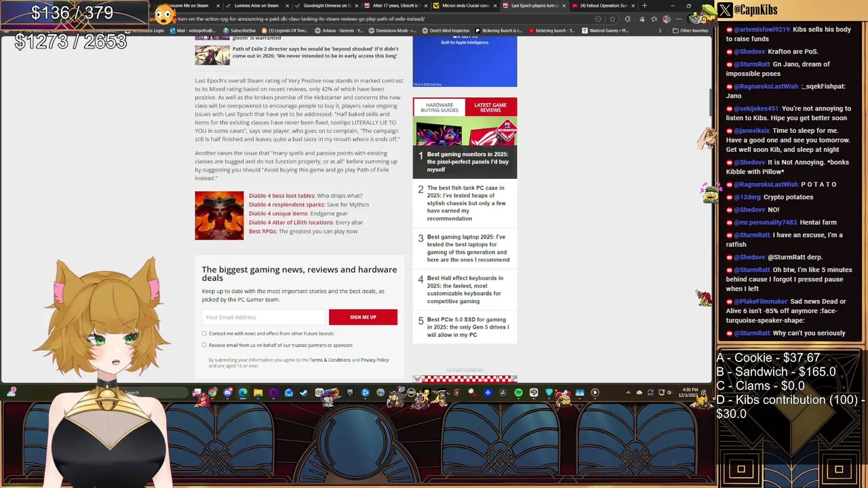Click the bookmark star in the address bar

(x=612, y=19)
